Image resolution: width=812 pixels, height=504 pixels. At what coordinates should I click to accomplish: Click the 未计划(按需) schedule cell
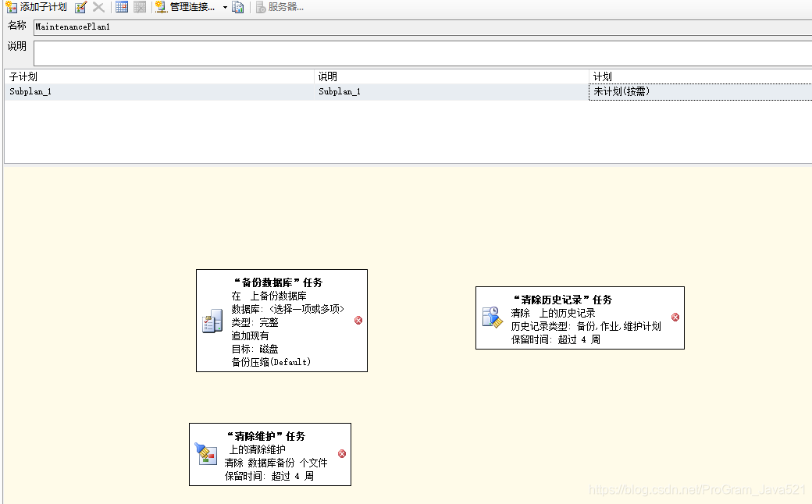tap(619, 91)
